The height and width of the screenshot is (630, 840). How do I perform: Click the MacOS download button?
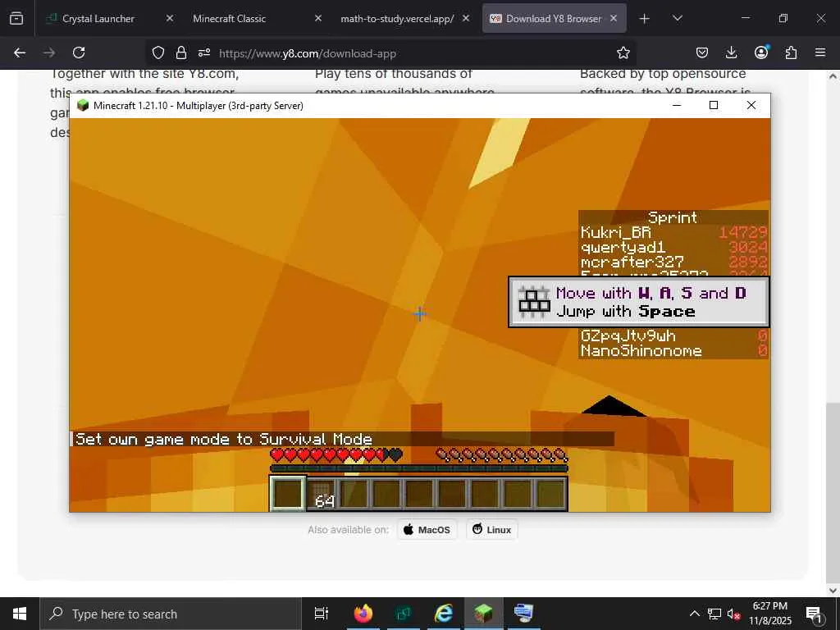tap(427, 530)
